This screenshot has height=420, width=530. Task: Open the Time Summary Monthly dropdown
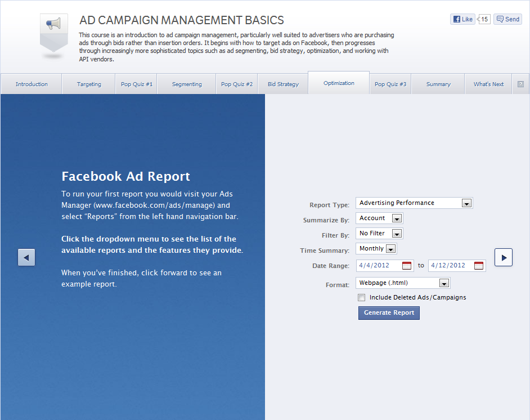click(x=376, y=248)
